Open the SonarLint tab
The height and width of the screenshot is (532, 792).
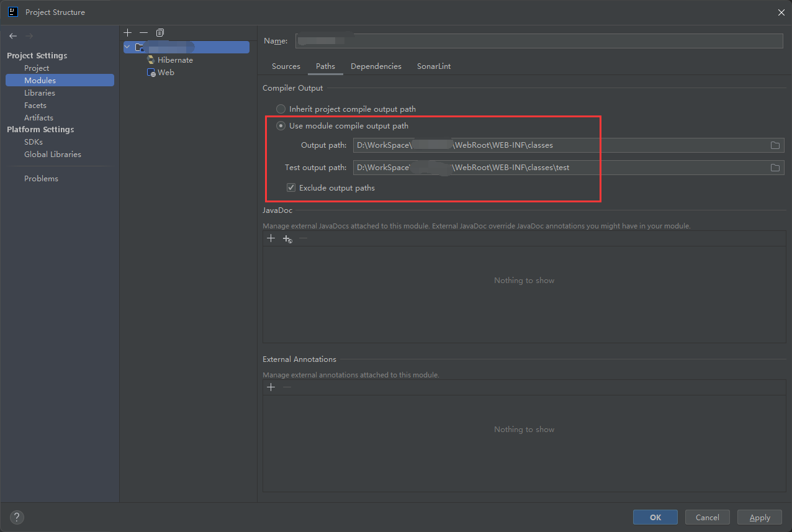(x=434, y=66)
